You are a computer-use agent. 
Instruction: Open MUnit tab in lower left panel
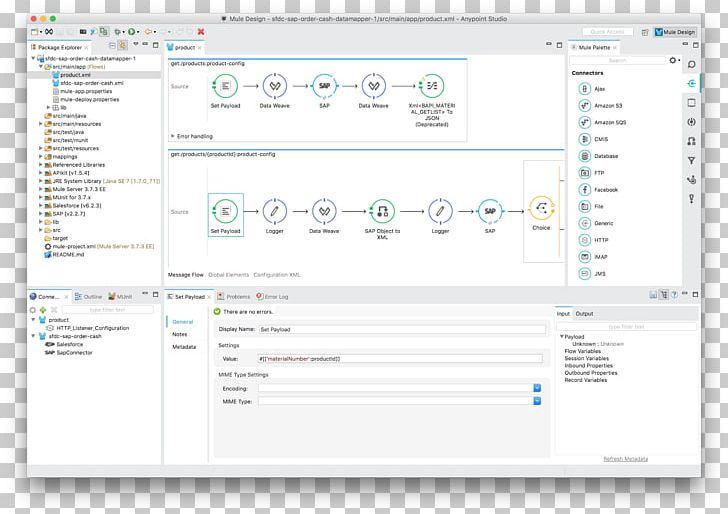click(120, 297)
